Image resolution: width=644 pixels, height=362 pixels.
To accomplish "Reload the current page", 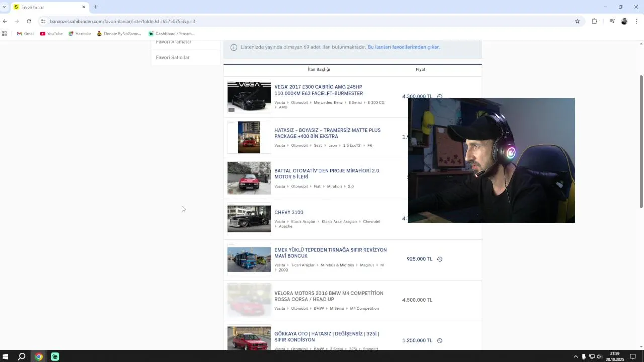I will (29, 21).
